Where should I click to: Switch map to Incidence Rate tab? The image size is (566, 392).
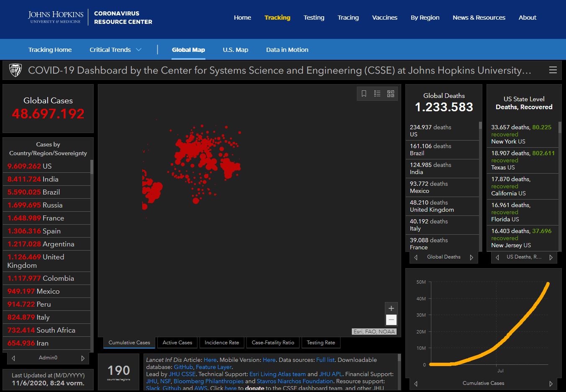click(222, 343)
